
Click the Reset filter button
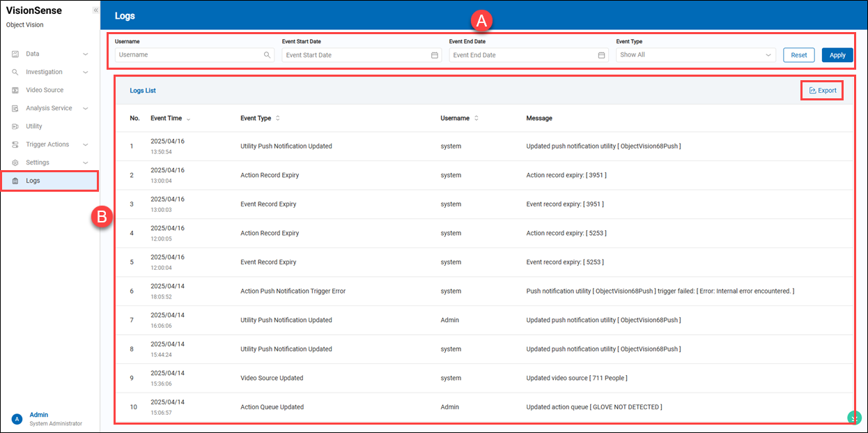click(x=798, y=55)
